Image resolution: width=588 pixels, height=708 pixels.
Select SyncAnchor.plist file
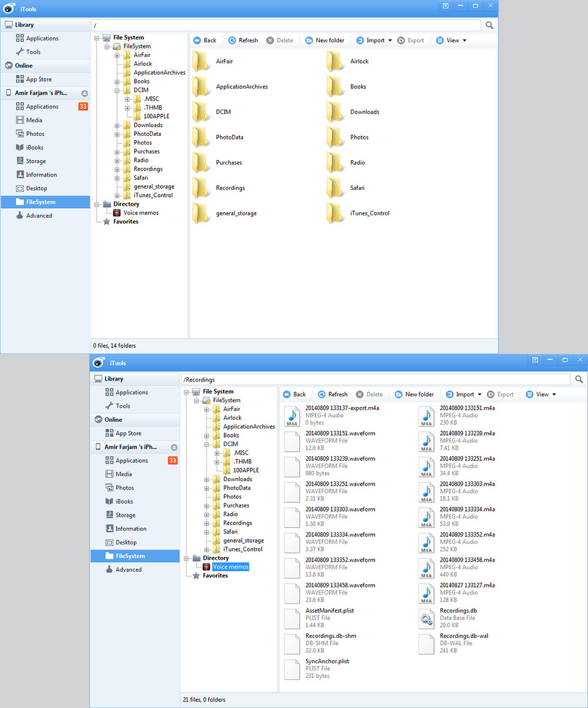[x=318, y=668]
